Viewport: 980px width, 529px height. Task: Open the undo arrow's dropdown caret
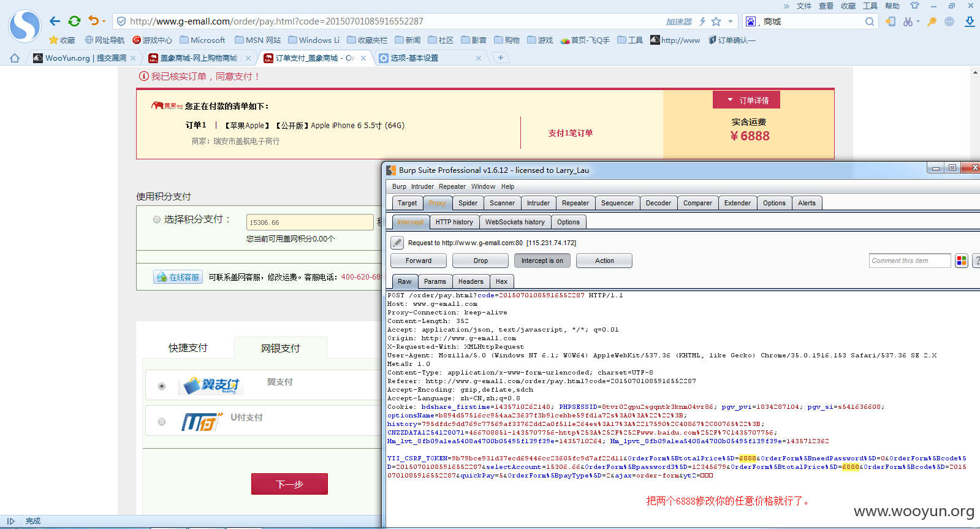point(104,21)
